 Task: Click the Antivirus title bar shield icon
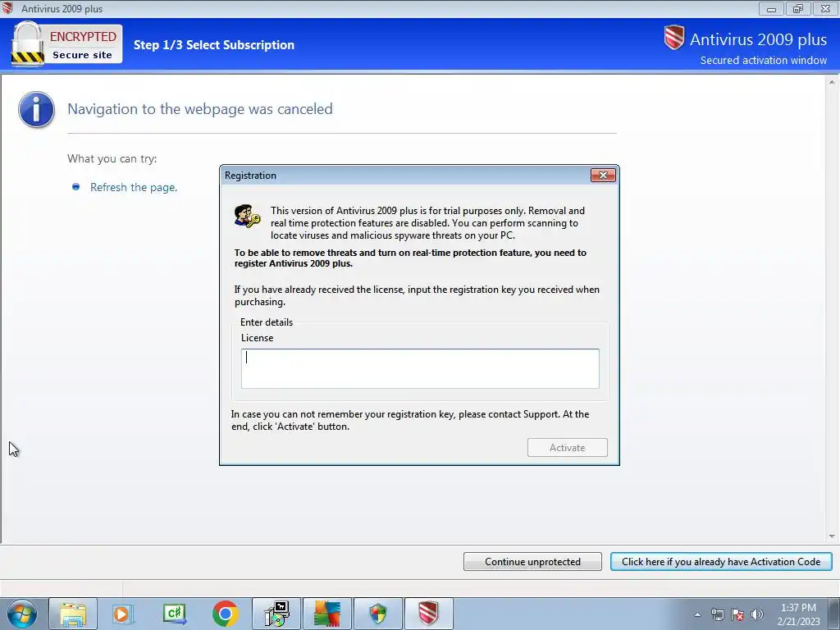click(x=7, y=8)
